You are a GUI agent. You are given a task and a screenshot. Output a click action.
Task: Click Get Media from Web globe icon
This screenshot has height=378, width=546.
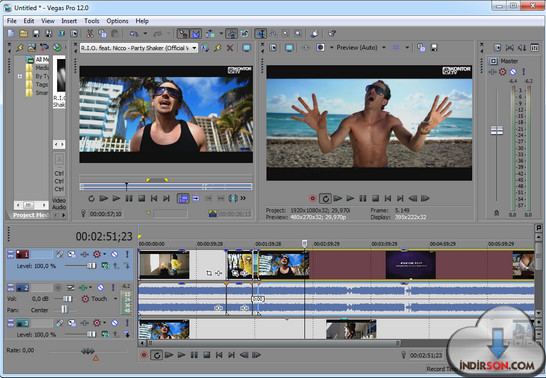click(57, 47)
